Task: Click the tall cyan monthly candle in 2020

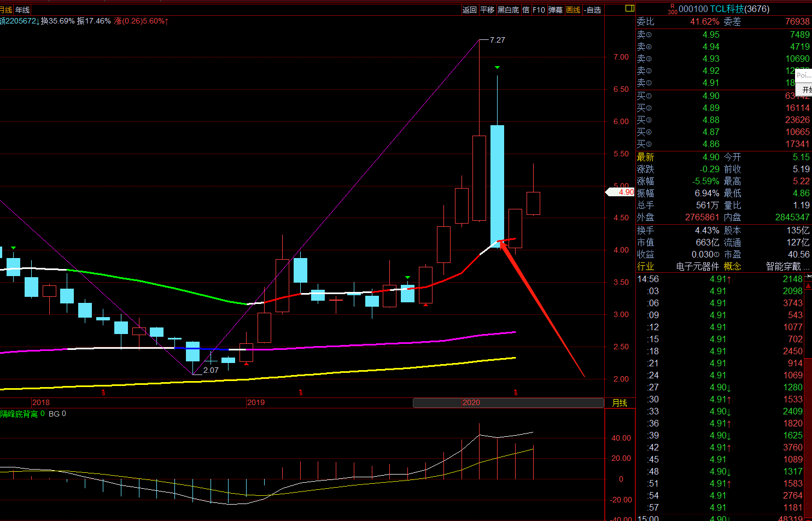Action: [497, 186]
